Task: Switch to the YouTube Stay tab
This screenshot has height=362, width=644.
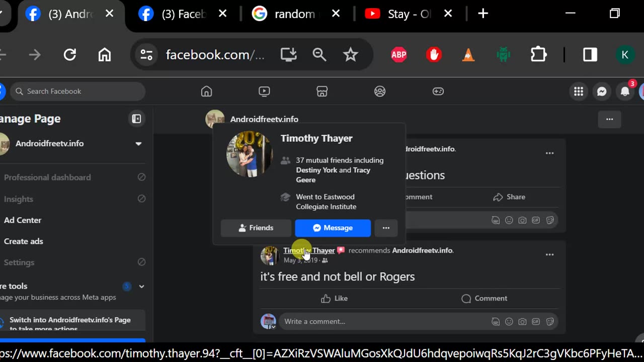Action: tap(409, 14)
